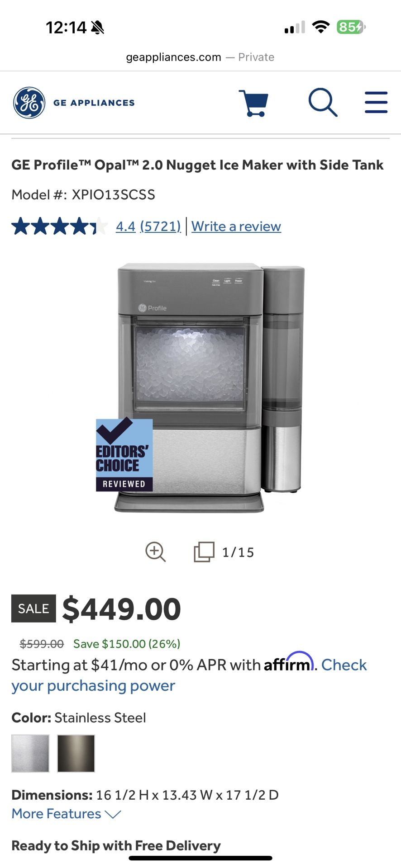Tap the 1/15 image counter

pos(238,552)
